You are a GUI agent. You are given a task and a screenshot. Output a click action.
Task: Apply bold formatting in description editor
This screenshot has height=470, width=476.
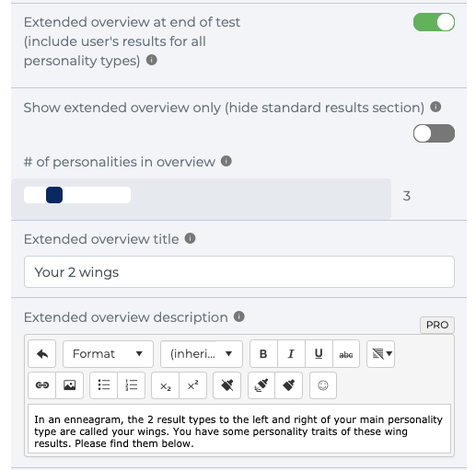click(x=263, y=354)
